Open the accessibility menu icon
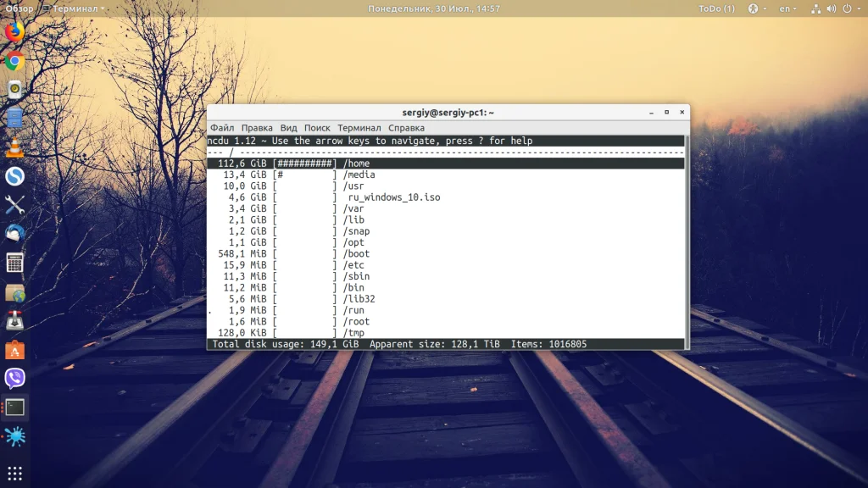The image size is (868, 488). 757,8
